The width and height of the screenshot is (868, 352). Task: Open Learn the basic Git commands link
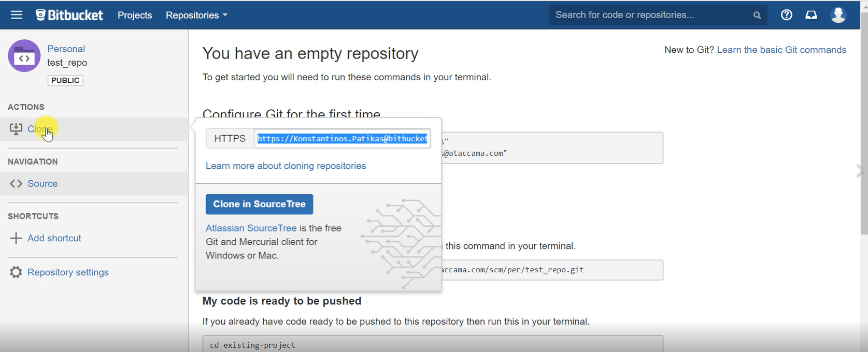click(781, 50)
